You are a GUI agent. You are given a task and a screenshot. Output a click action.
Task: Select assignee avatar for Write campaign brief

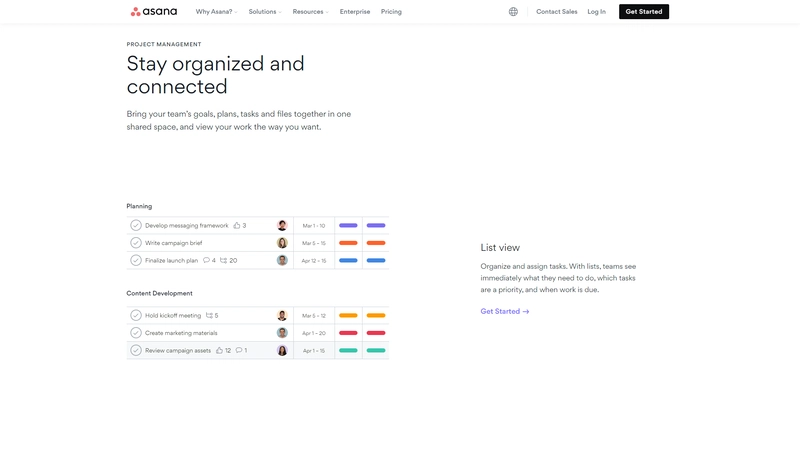tap(282, 243)
